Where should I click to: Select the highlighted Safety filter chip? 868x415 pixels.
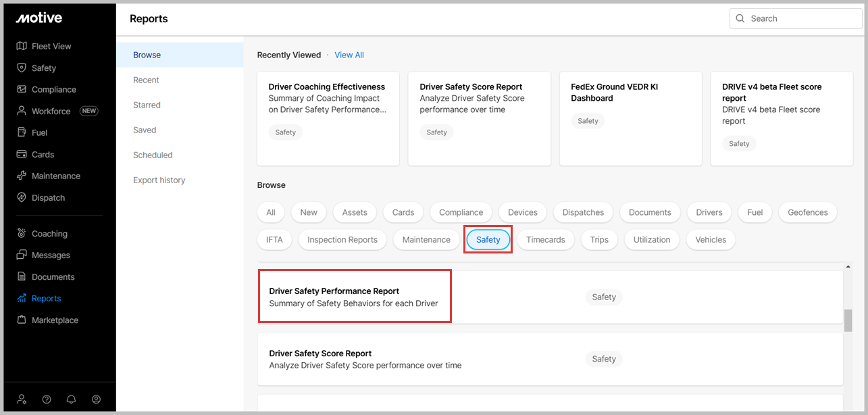[x=488, y=239]
